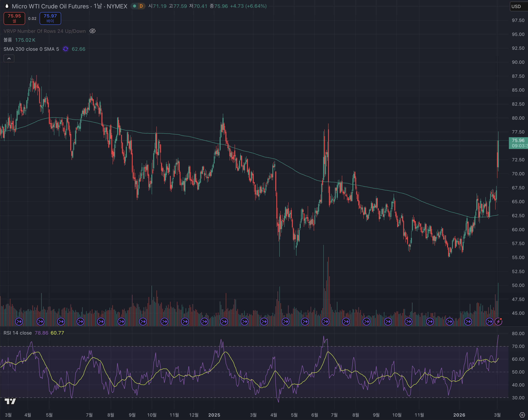
Task: Collapse the indicator legend with chevron button
Action: (x=9, y=59)
